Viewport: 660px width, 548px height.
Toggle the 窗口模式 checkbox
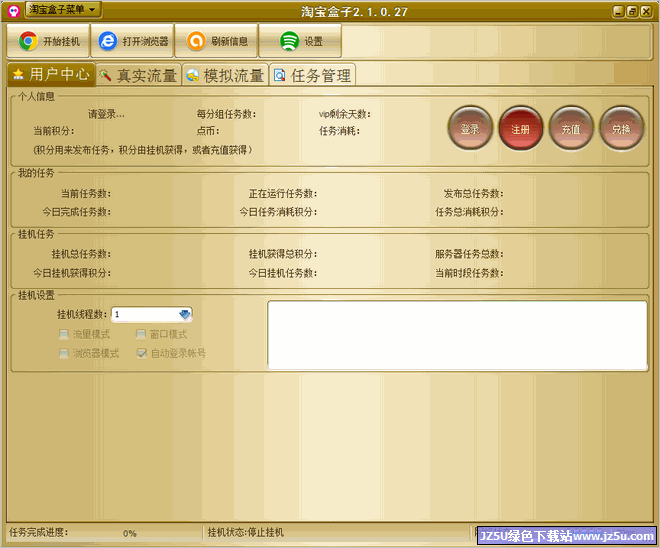tap(141, 334)
